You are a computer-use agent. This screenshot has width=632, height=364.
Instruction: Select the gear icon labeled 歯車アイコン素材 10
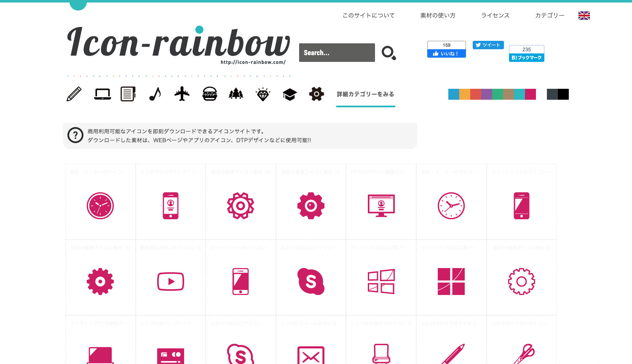(100, 282)
